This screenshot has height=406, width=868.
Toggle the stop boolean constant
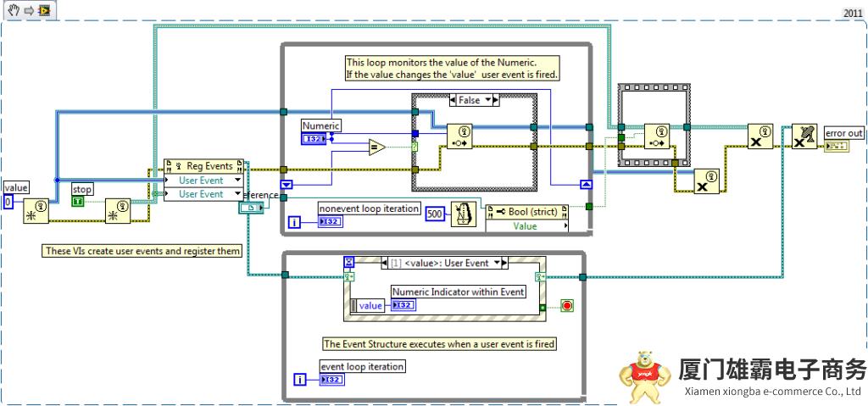78,201
